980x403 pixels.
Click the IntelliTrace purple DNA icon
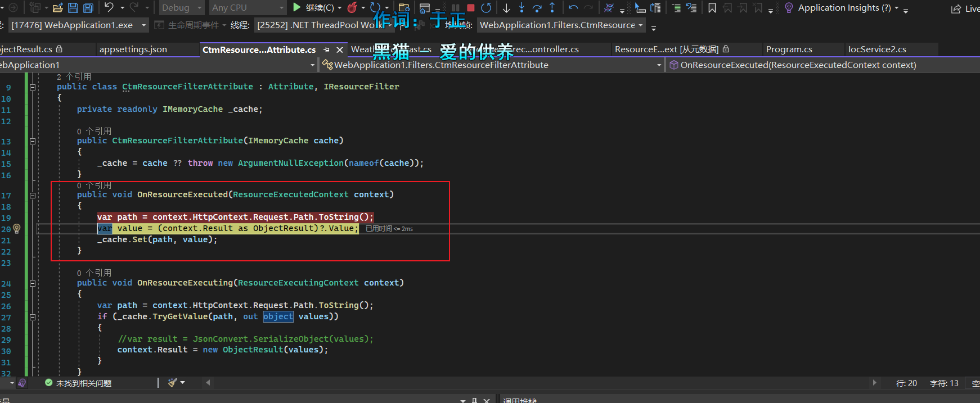[609, 8]
